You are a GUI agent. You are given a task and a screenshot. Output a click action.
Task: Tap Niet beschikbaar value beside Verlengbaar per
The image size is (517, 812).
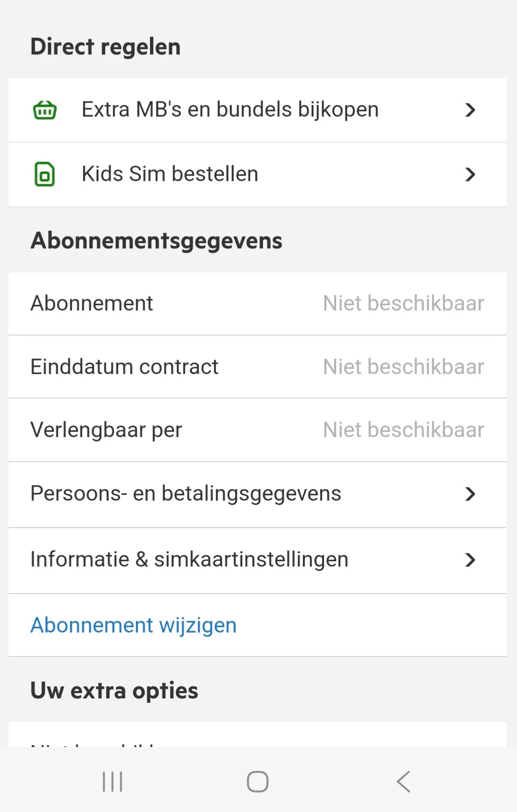[x=403, y=430]
